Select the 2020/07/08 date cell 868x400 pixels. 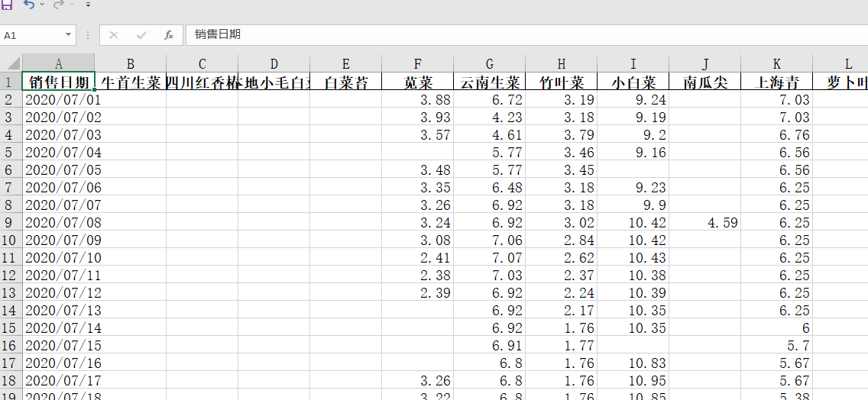tap(58, 223)
